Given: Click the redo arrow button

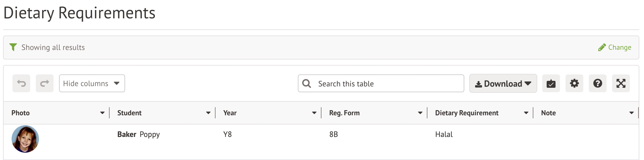Looking at the screenshot, I should click(45, 83).
